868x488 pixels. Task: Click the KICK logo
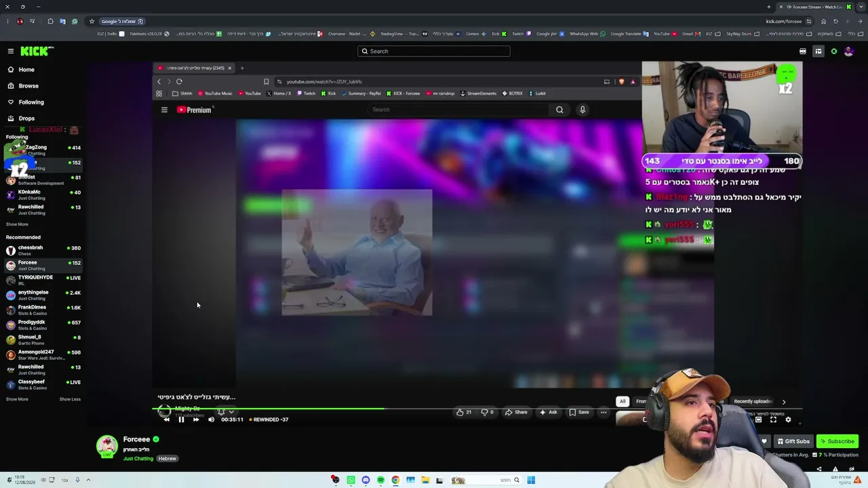click(x=36, y=51)
